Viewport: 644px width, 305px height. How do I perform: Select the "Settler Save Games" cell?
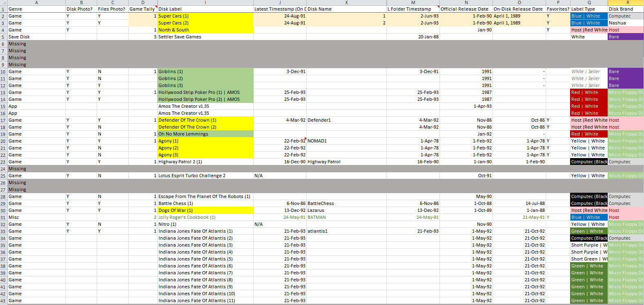(x=205, y=37)
